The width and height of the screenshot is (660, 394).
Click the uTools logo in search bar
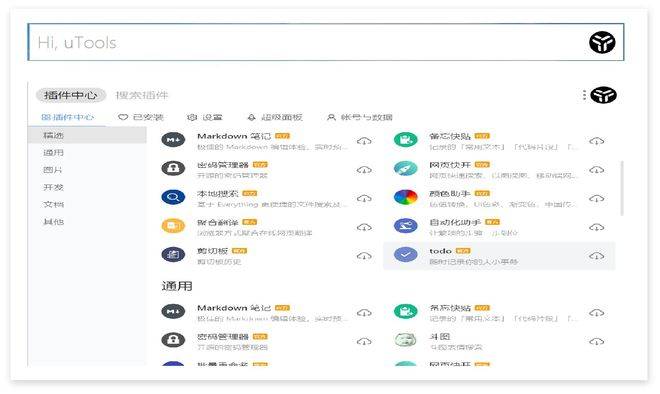(x=602, y=42)
